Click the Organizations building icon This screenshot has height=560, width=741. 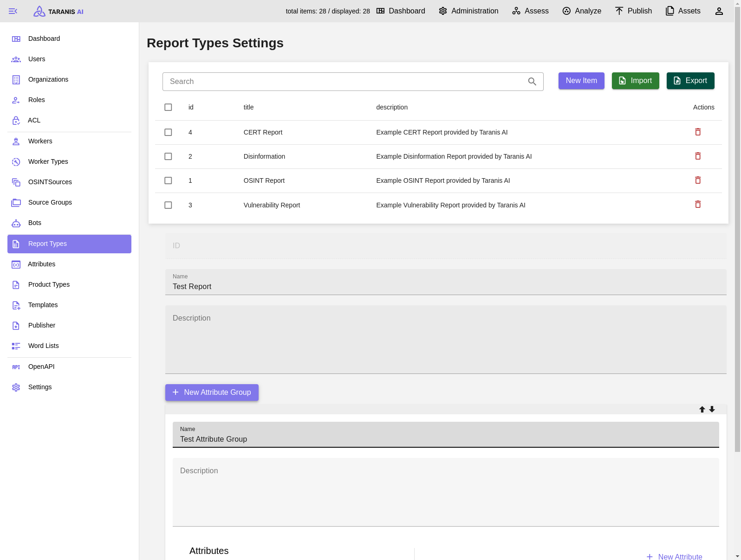16,80
